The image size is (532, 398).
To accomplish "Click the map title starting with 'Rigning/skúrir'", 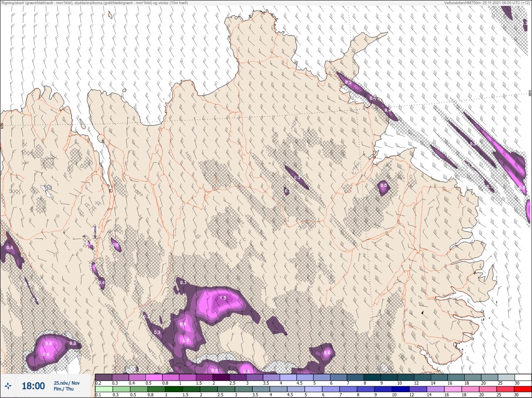I will coord(95,3).
